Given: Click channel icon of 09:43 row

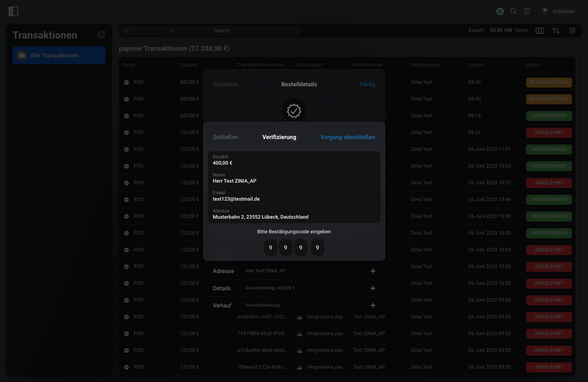Looking at the screenshot, I should 126,83.
